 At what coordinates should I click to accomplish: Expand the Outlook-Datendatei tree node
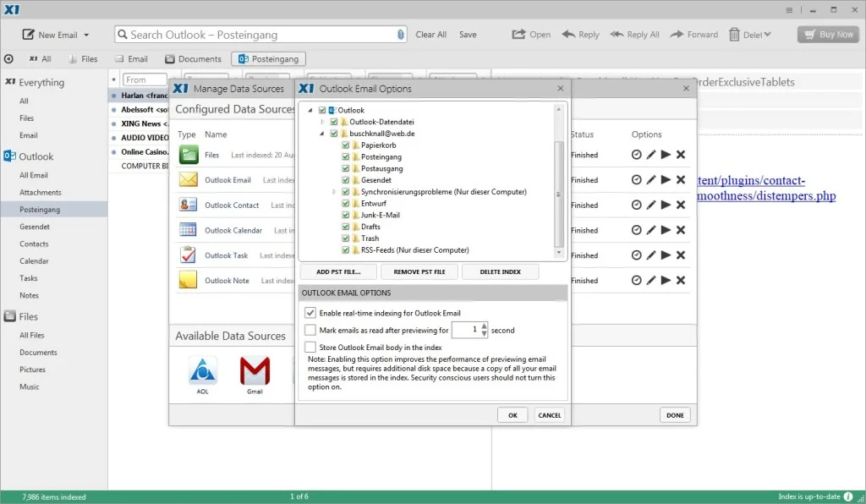click(322, 122)
